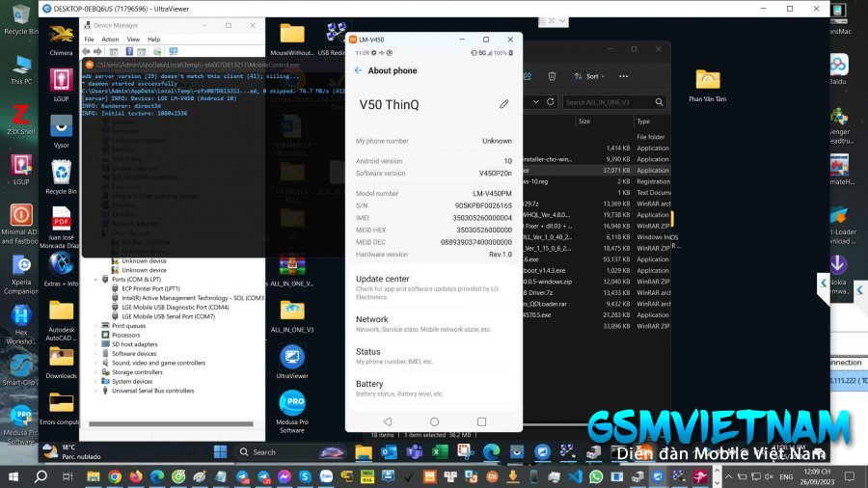The height and width of the screenshot is (488, 868).
Task: Click Device Manager forward arrow toolbar icon
Action: pyautogui.click(x=98, y=51)
